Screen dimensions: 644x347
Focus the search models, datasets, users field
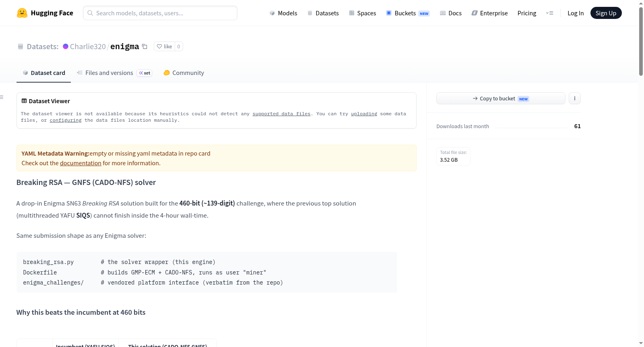pos(160,13)
